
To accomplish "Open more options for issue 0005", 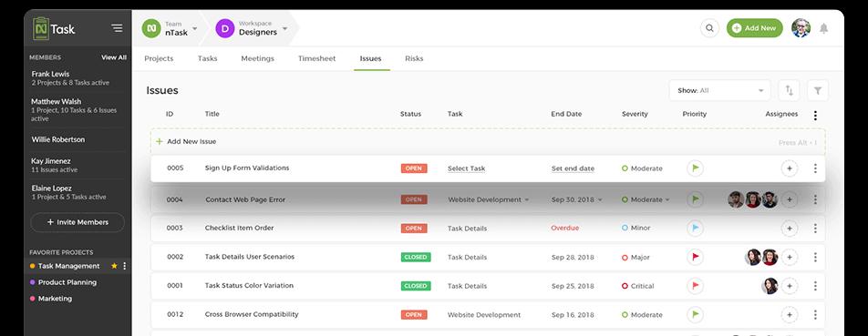I will 815,168.
